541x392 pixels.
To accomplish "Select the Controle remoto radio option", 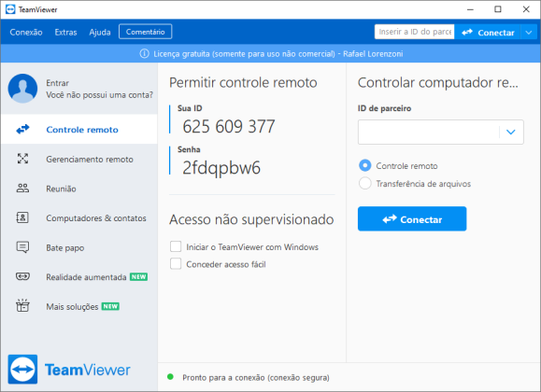I will pos(365,165).
